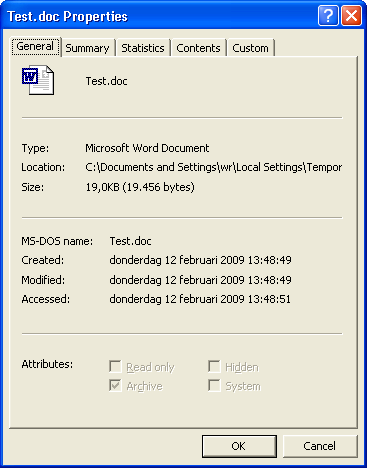367x468 pixels.
Task: Click the 'Type:' label
Action: (35, 148)
